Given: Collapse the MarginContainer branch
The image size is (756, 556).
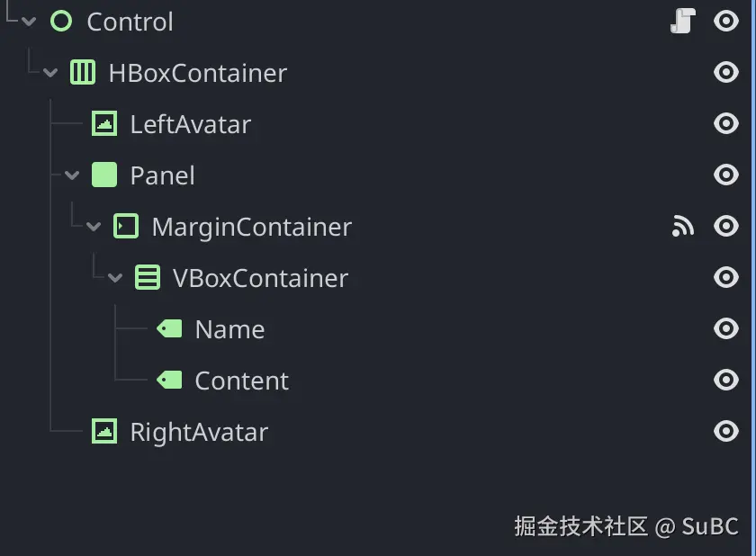Looking at the screenshot, I should click(x=93, y=226).
